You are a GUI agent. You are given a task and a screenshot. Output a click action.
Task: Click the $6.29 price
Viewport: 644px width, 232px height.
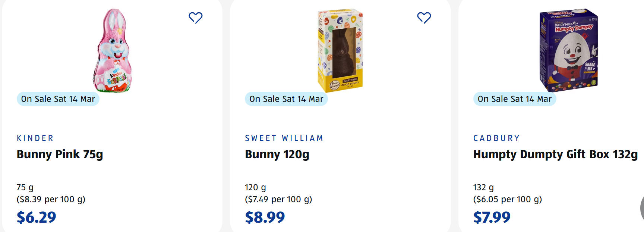click(37, 217)
